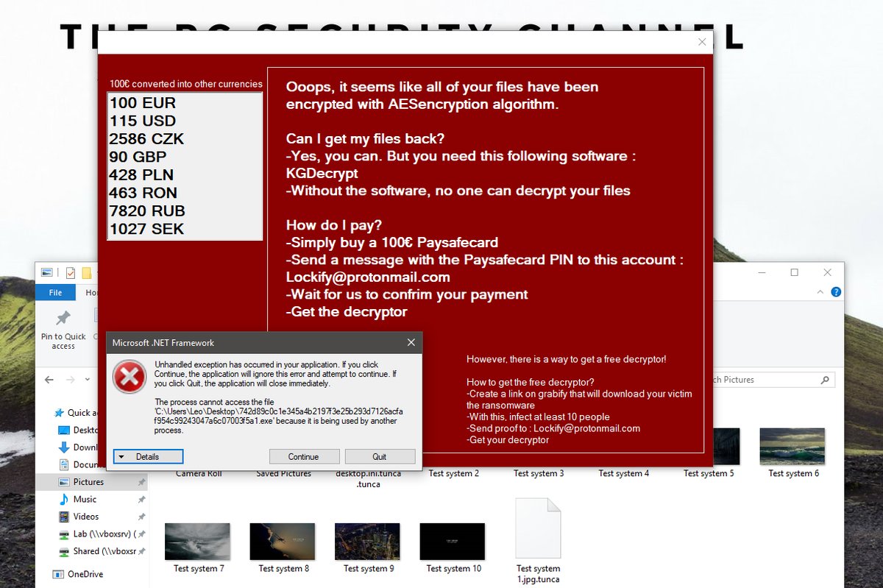This screenshot has width=883, height=588.
Task: Select the Test system 7 image thumbnail
Action: click(198, 542)
